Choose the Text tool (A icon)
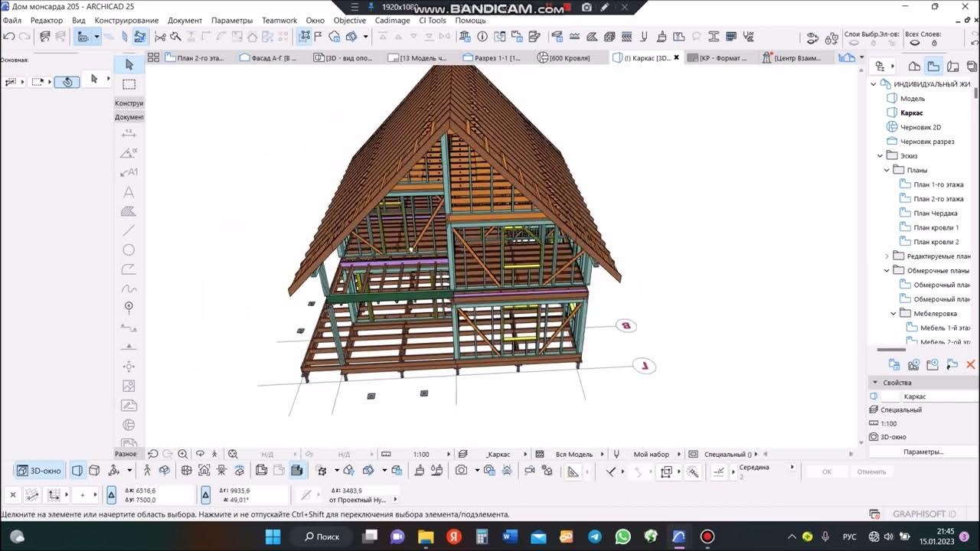This screenshot has width=980, height=551. point(129,192)
